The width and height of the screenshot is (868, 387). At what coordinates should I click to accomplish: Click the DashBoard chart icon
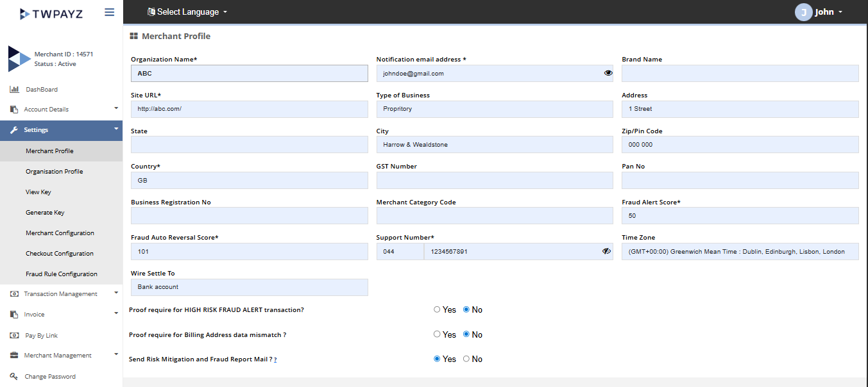click(14, 89)
